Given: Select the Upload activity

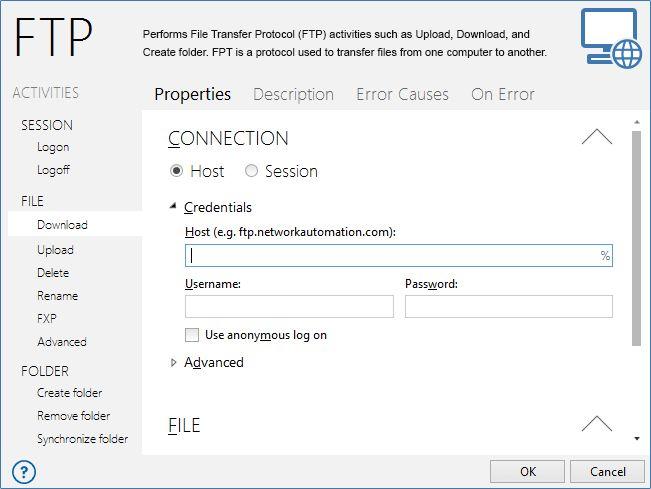Looking at the screenshot, I should pos(55,250).
